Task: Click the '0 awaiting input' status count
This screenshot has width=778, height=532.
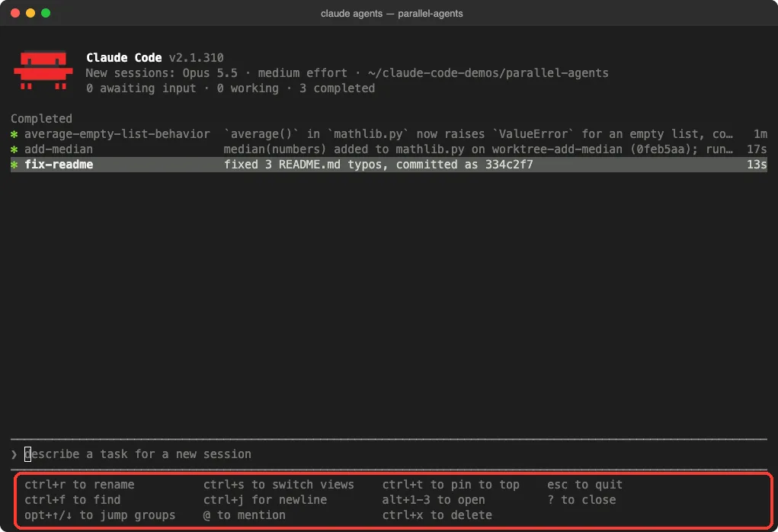Action: pyautogui.click(x=141, y=88)
